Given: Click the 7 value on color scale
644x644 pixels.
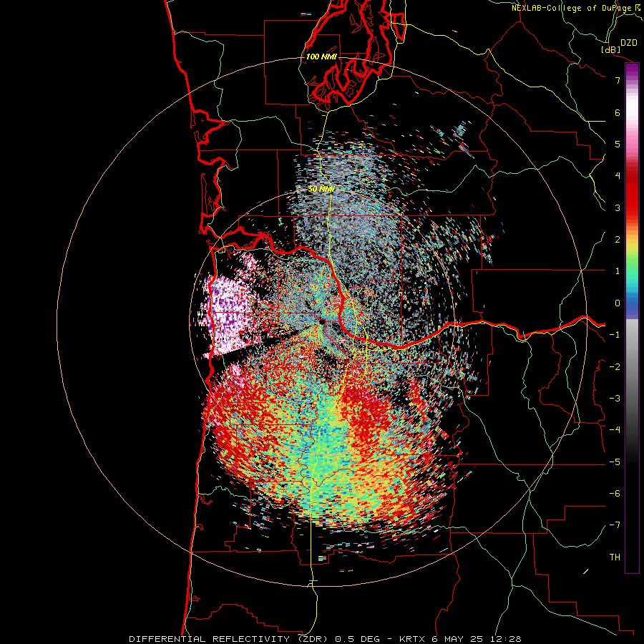Looking at the screenshot, I should [618, 80].
